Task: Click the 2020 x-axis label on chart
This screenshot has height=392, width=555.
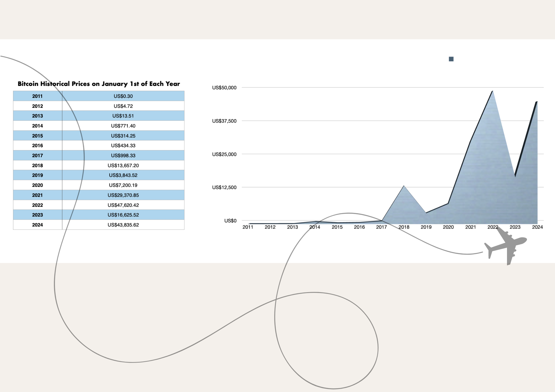Action: click(x=448, y=227)
